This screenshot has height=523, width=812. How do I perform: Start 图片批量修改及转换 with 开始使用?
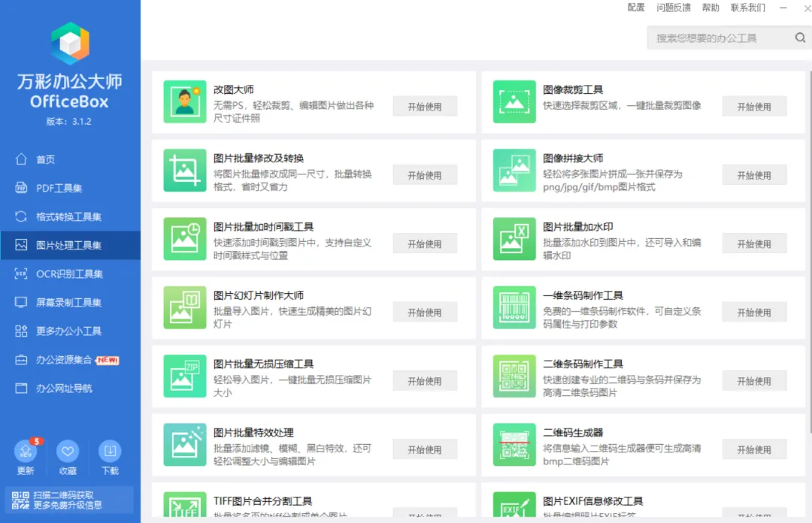(425, 175)
